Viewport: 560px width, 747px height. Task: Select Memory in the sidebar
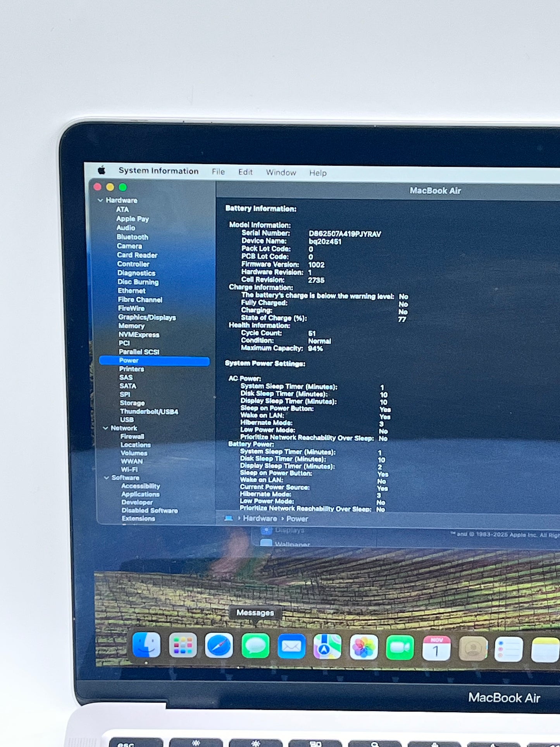point(131,326)
